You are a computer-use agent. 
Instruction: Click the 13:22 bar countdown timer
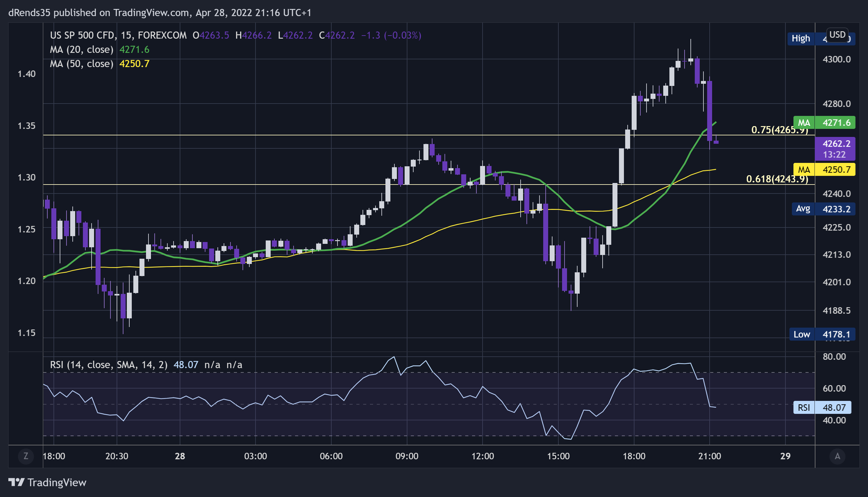pos(834,155)
